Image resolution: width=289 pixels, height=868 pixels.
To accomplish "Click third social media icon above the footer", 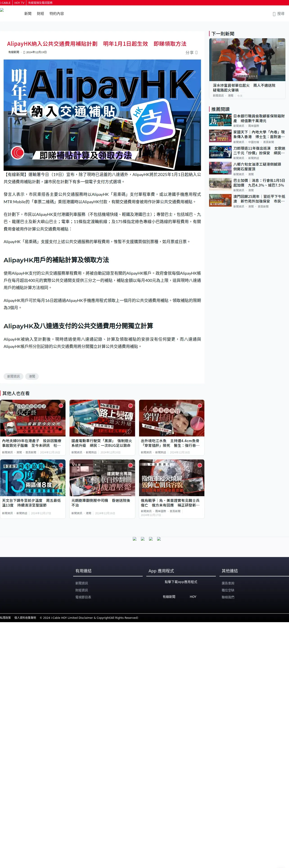I will click(151, 539).
